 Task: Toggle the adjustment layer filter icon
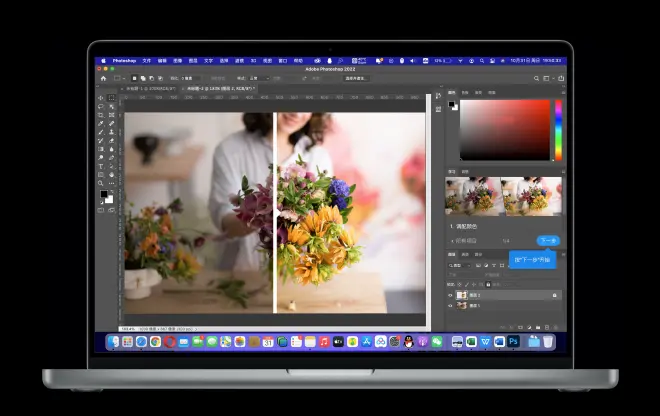click(486, 265)
